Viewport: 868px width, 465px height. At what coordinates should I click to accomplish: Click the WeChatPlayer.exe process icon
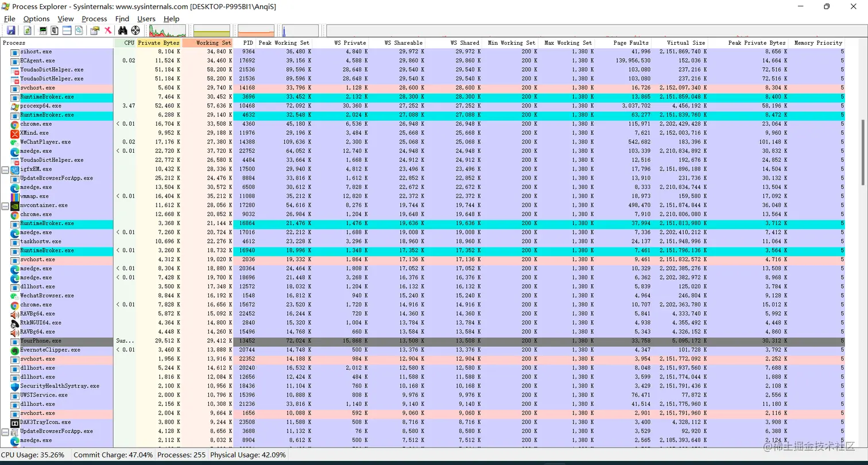15,142
